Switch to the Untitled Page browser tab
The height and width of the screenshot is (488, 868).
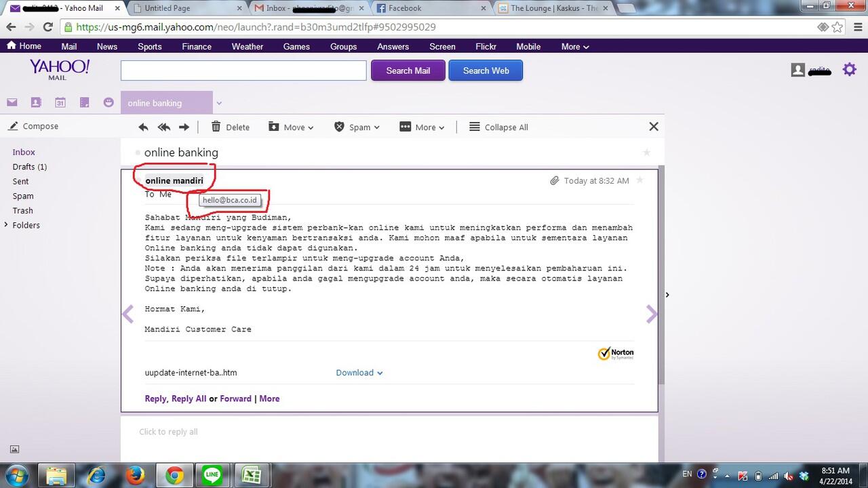coord(189,8)
